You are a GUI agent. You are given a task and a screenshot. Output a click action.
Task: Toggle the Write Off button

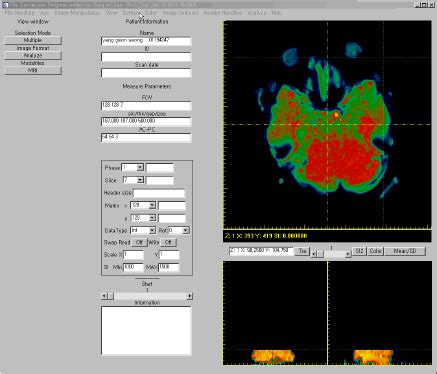(x=168, y=242)
